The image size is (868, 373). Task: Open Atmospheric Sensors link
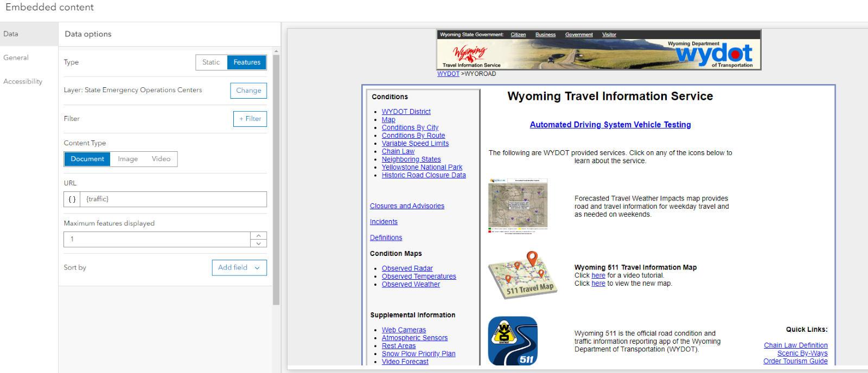tap(414, 338)
